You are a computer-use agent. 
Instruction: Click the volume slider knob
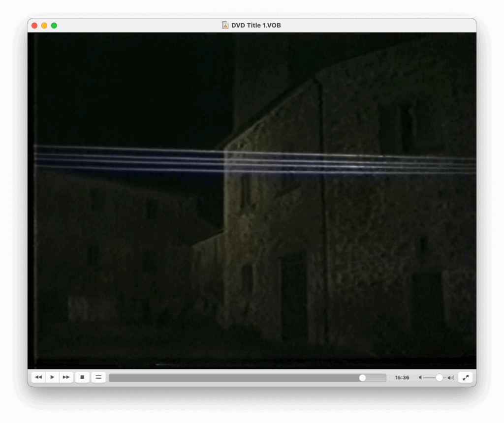[x=439, y=378]
